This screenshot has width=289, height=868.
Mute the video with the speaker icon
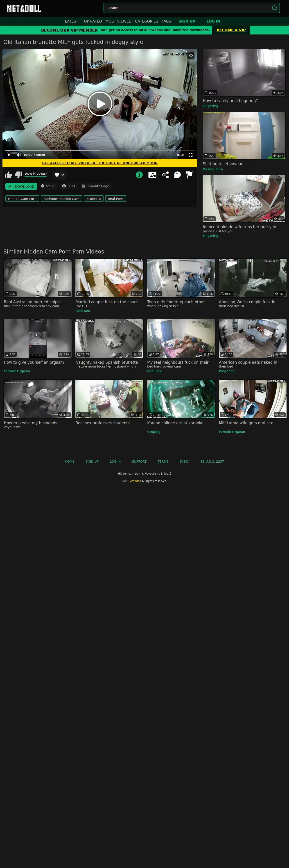pyautogui.click(x=18, y=155)
